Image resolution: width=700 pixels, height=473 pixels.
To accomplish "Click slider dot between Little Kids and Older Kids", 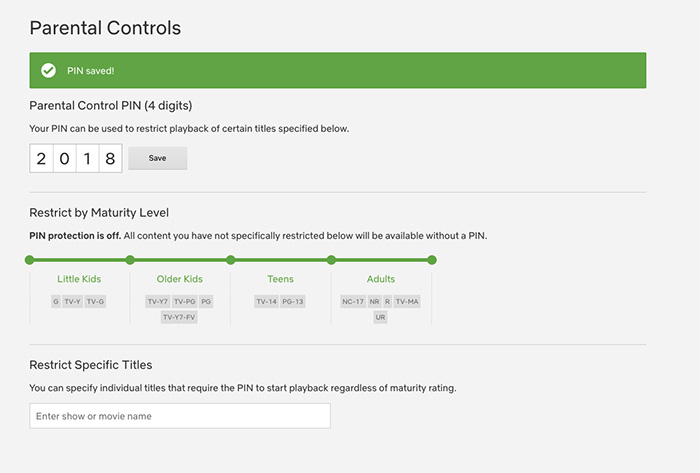I will point(130,260).
